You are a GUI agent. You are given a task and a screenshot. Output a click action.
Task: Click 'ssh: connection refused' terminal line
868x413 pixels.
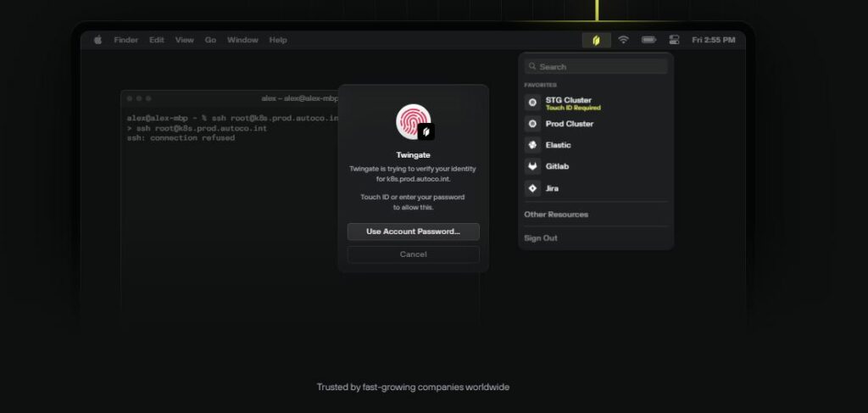tap(181, 138)
